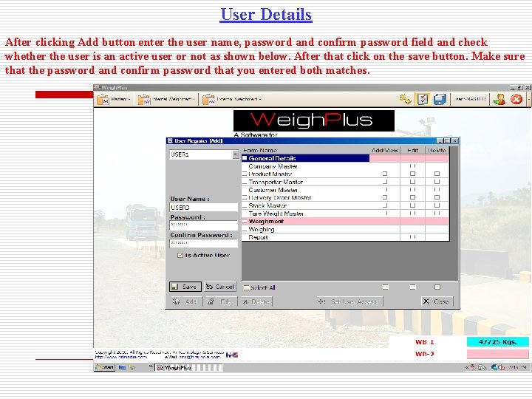The width and height of the screenshot is (532, 399).
Task: Click the clock in system tray
Action: coord(518,367)
